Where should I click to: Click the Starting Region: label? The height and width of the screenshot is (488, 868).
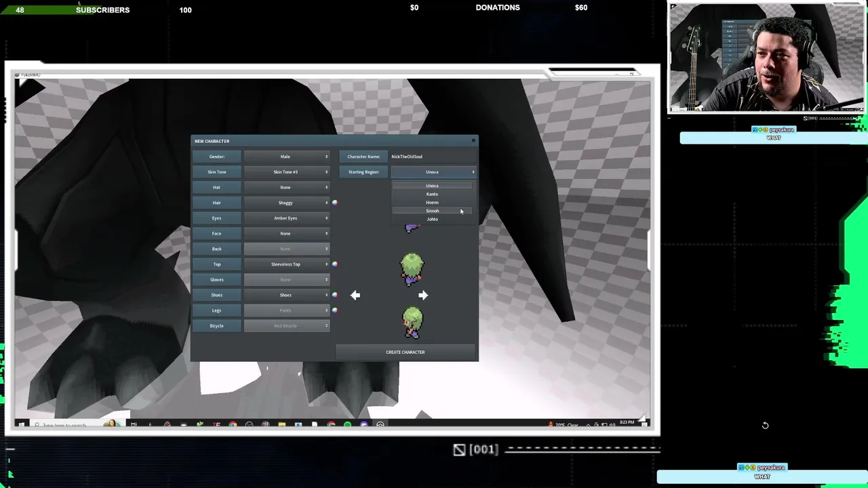pyautogui.click(x=363, y=172)
